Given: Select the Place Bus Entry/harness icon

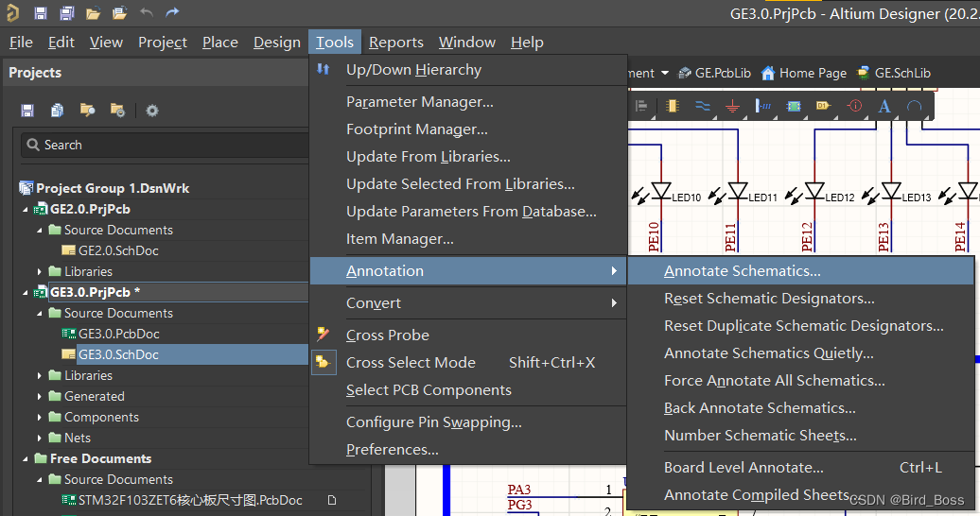Looking at the screenshot, I should (763, 106).
